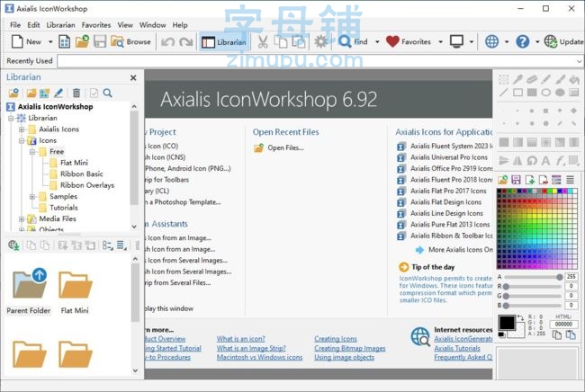Image resolution: width=585 pixels, height=392 pixels.
Task: Select the line drawing tool
Action: point(504,93)
